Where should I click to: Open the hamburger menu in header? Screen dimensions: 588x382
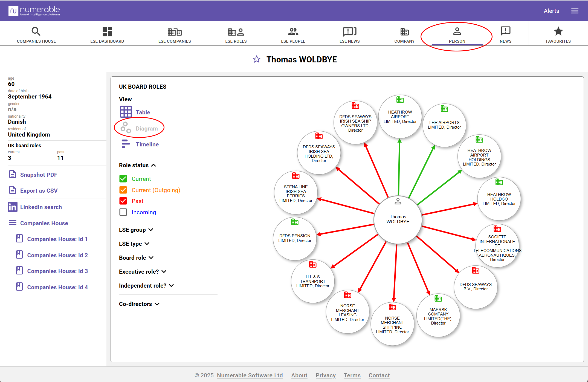pos(575,11)
